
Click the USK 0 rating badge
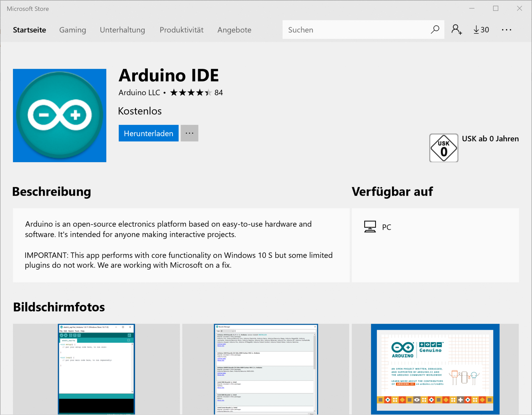(443, 148)
